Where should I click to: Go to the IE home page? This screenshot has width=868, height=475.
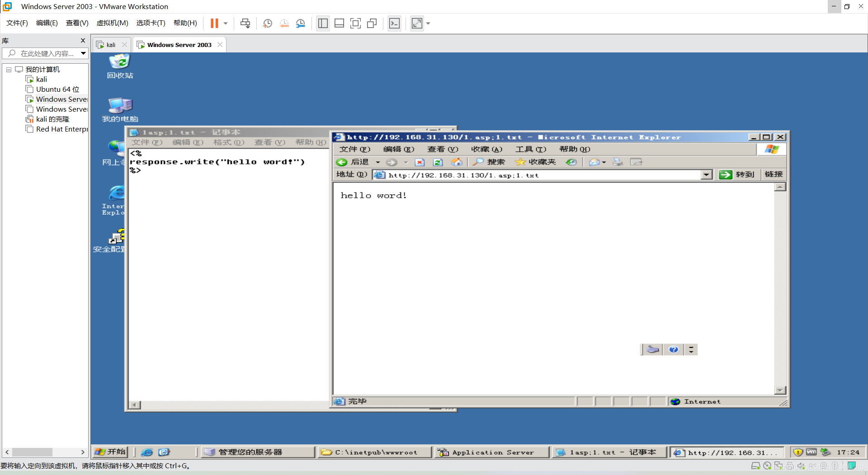pos(457,162)
